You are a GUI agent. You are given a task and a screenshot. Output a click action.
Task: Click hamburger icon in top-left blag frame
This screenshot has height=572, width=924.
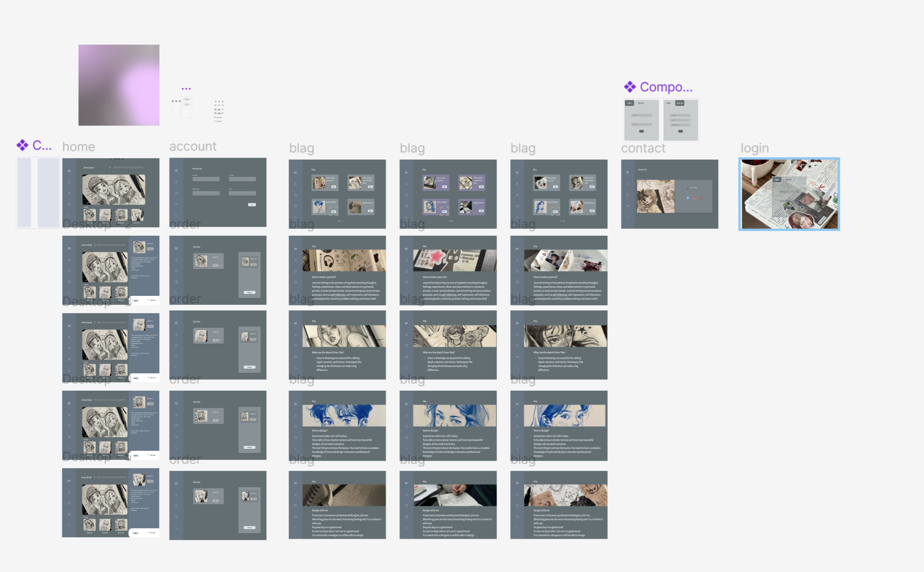[x=296, y=173]
